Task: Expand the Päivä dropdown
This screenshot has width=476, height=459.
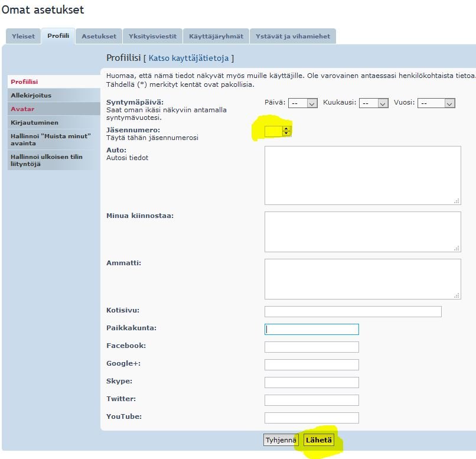Action: [x=303, y=103]
